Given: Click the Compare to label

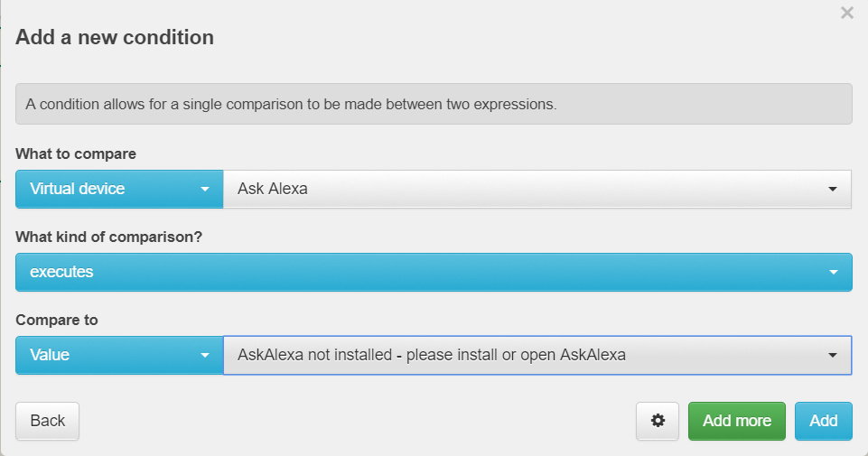Looking at the screenshot, I should point(57,320).
